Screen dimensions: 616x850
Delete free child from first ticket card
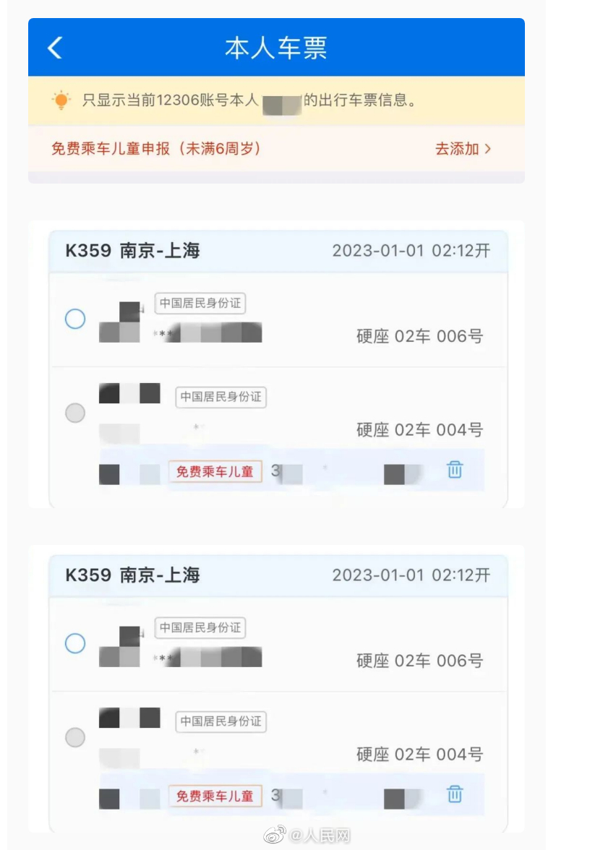tap(454, 470)
